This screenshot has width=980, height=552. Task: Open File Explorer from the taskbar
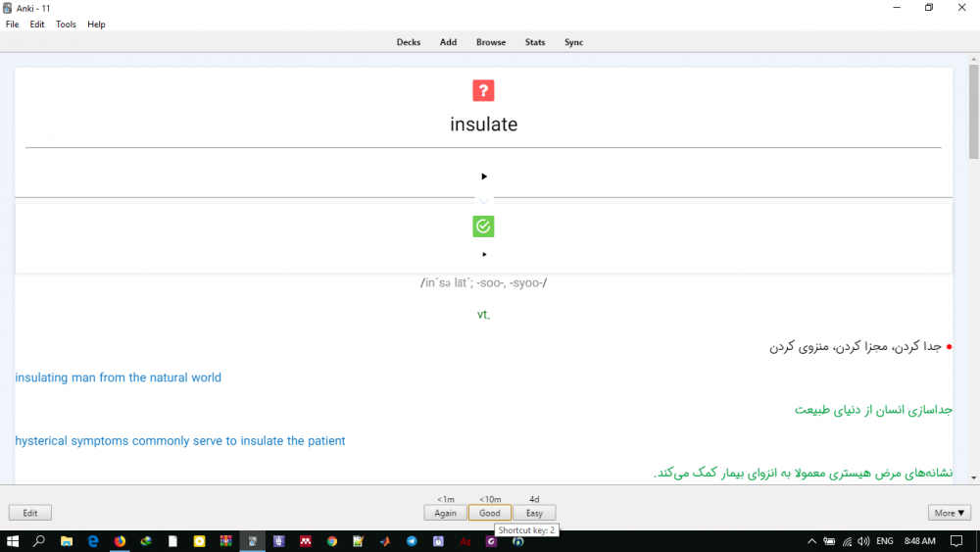[67, 541]
